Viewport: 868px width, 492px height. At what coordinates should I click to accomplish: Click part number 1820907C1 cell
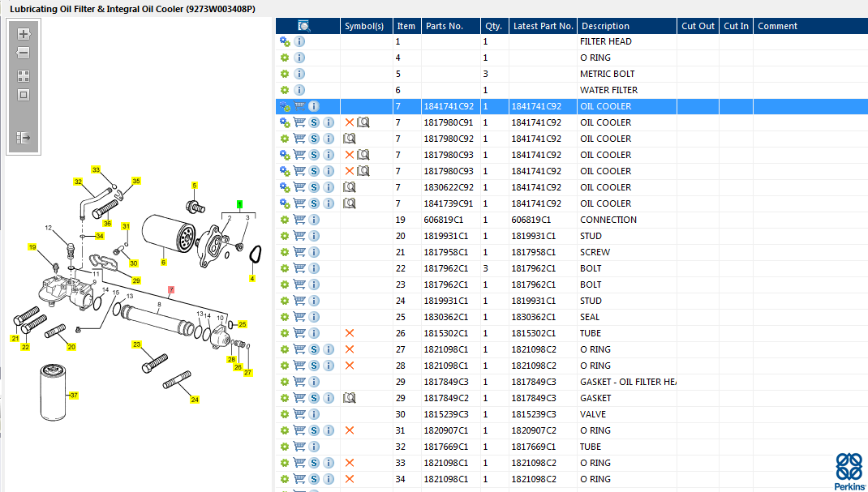(x=450, y=430)
